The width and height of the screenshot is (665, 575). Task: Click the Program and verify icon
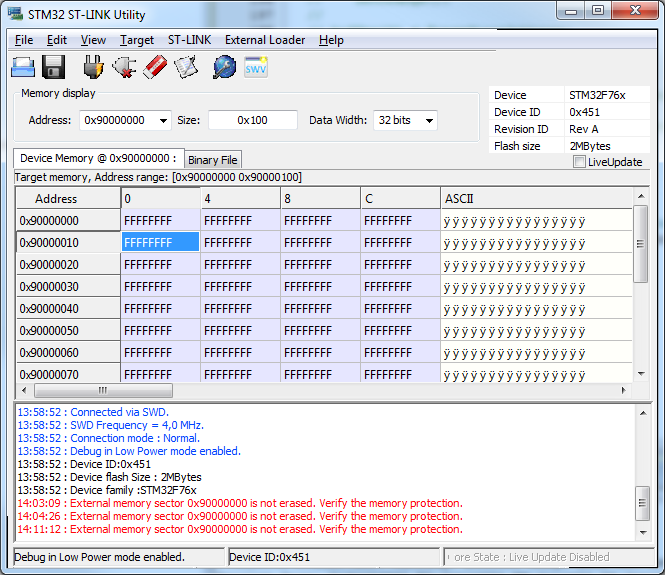(x=186, y=67)
